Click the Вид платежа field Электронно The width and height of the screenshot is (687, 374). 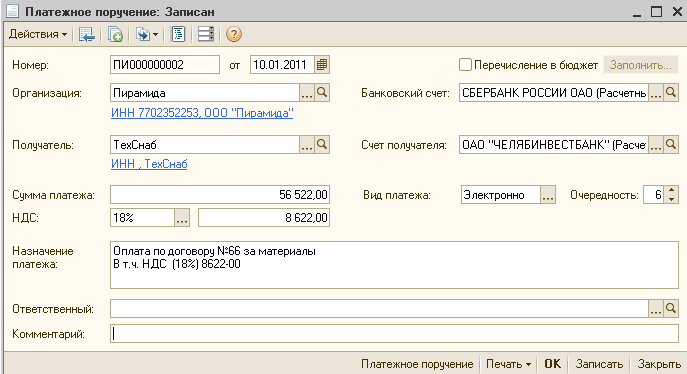click(501, 194)
